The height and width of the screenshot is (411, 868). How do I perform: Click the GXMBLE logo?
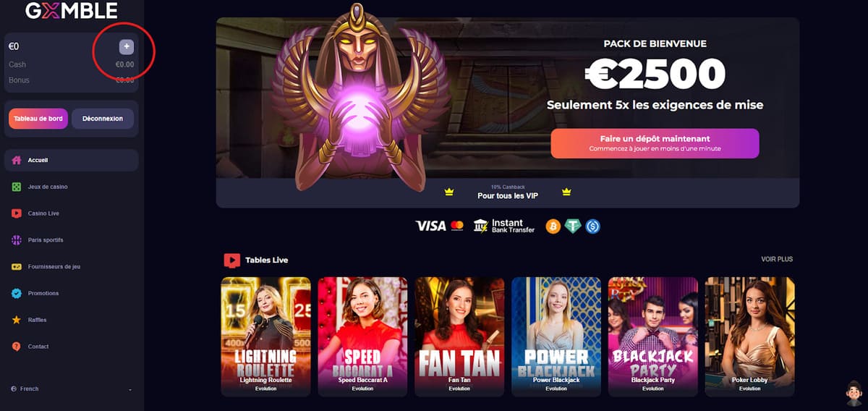(x=71, y=11)
